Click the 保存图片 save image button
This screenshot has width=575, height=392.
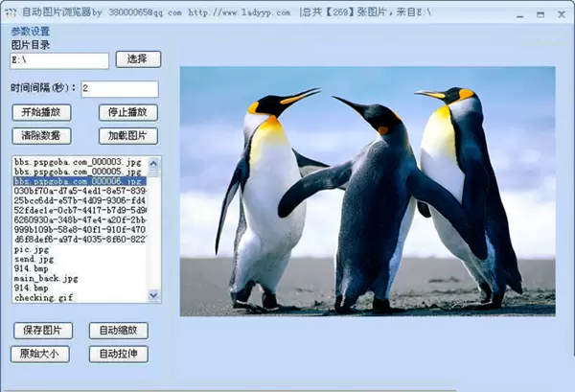pyautogui.click(x=43, y=331)
